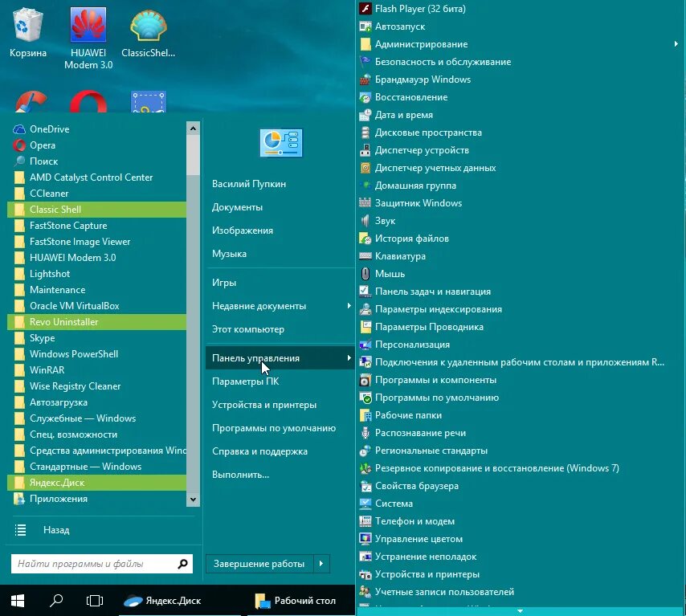
Task: Click the Восстановление icon
Action: [365, 97]
